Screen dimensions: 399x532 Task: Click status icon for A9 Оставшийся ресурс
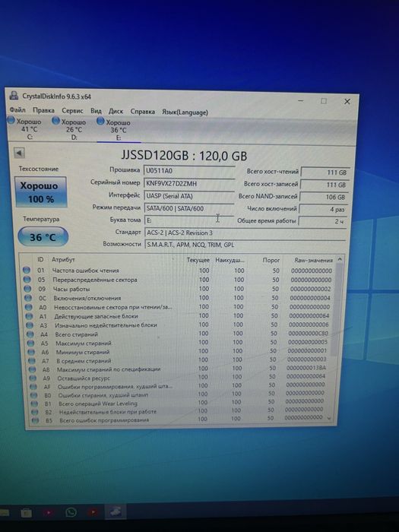point(33,378)
